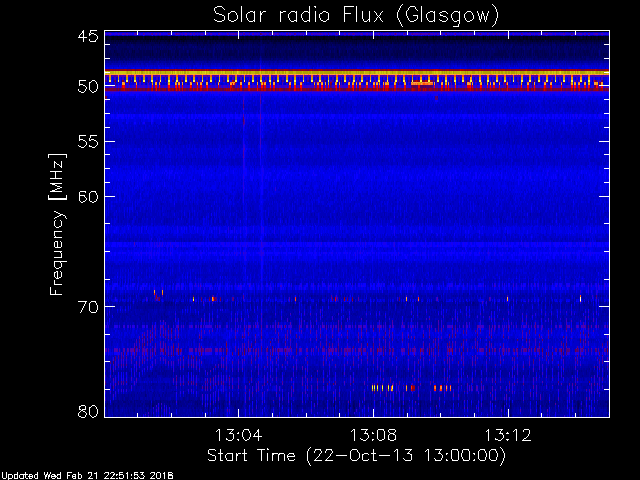Click the Updated timestamp text at bottom
The width and height of the screenshot is (640, 480).
pyautogui.click(x=87, y=476)
